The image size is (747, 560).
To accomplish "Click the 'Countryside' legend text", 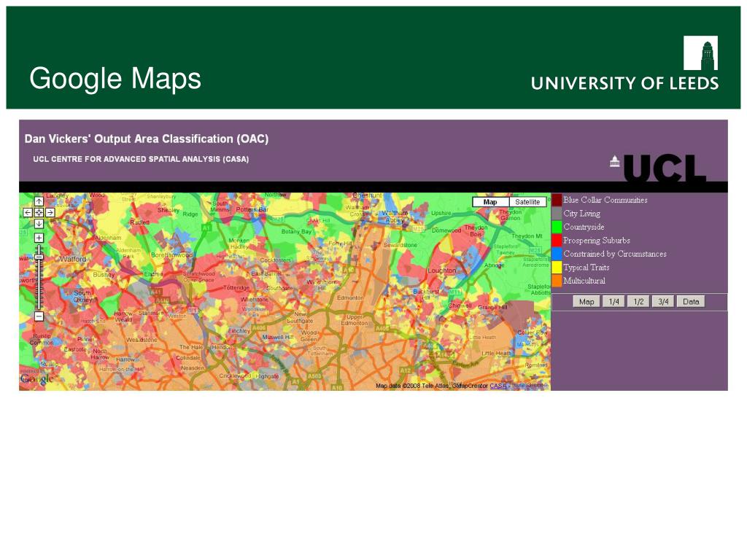I will point(584,227).
